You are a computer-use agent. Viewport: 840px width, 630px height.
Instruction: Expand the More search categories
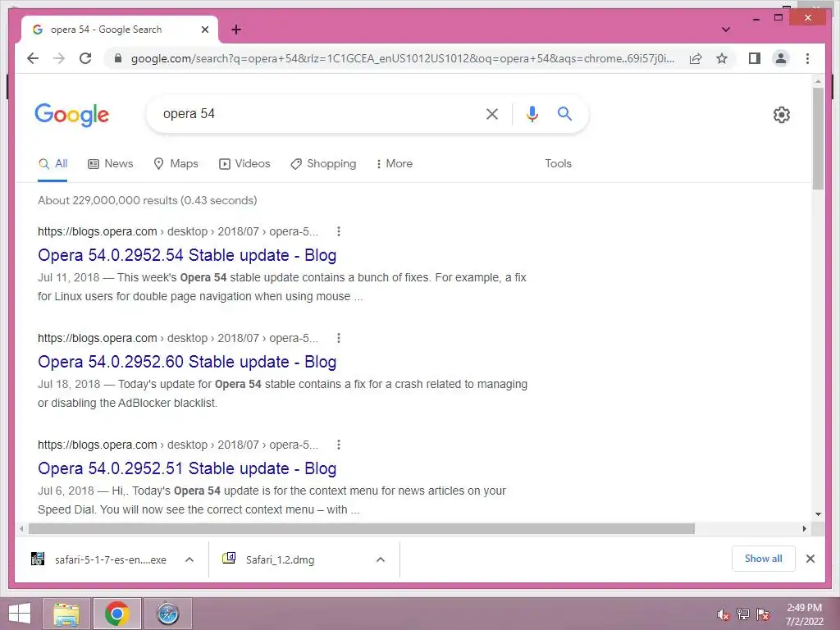click(x=395, y=164)
